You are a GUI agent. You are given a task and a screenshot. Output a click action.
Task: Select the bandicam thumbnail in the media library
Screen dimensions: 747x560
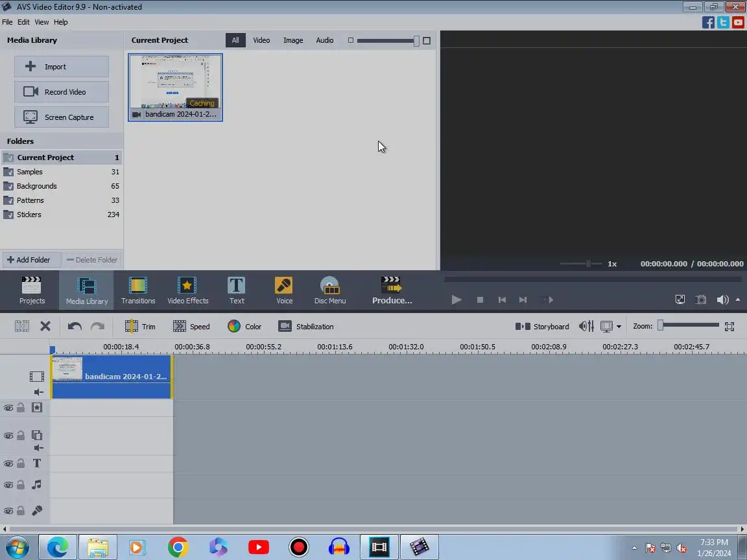click(175, 87)
